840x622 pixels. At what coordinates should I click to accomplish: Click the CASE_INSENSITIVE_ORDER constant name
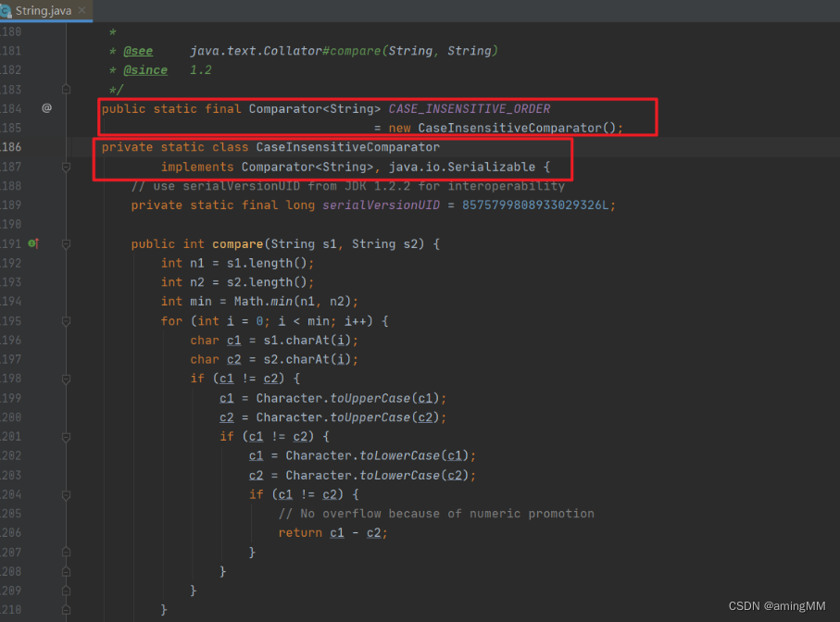470,108
